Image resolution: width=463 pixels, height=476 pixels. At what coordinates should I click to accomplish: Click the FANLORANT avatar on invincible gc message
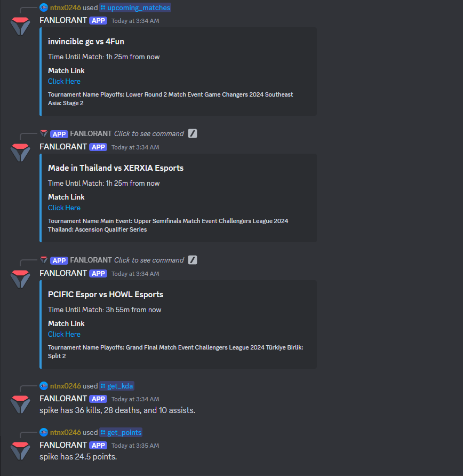pos(20,26)
